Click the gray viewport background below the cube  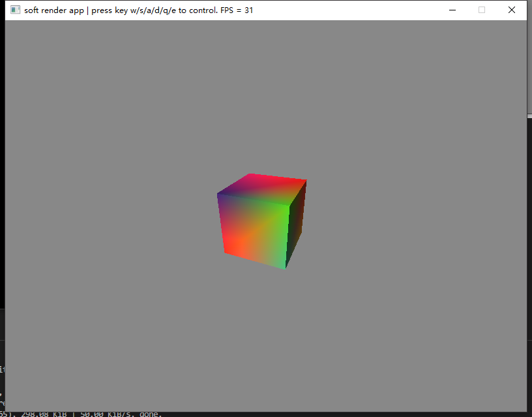click(x=261, y=339)
